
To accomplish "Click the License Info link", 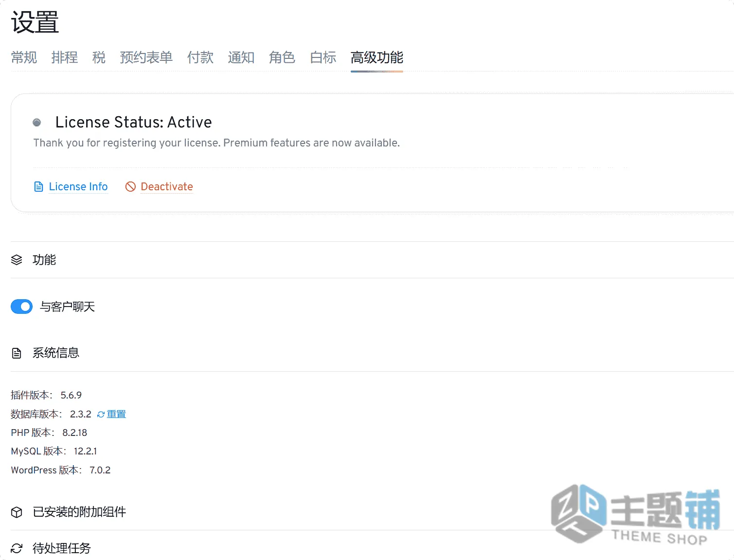I will tap(78, 187).
